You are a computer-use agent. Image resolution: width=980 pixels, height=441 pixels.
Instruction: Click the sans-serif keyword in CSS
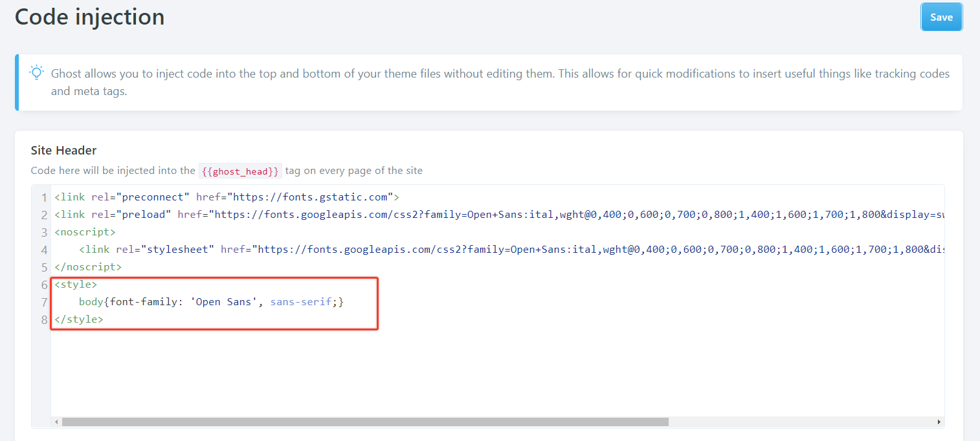point(301,302)
